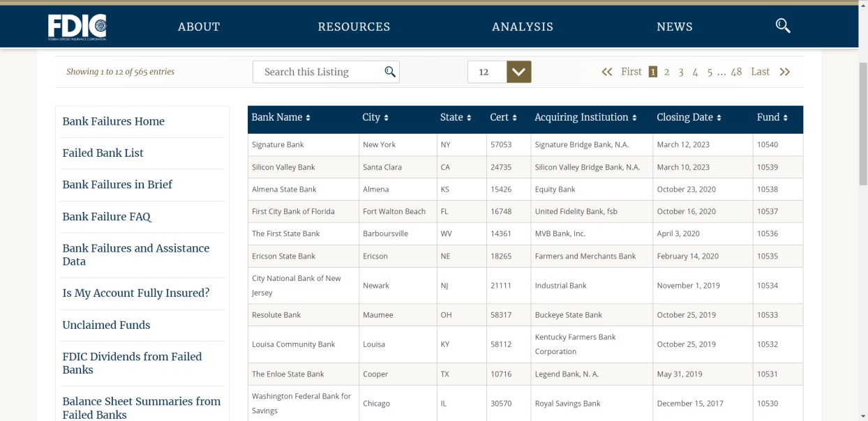
Task: Sort by State column arrows
Action: [x=469, y=118]
